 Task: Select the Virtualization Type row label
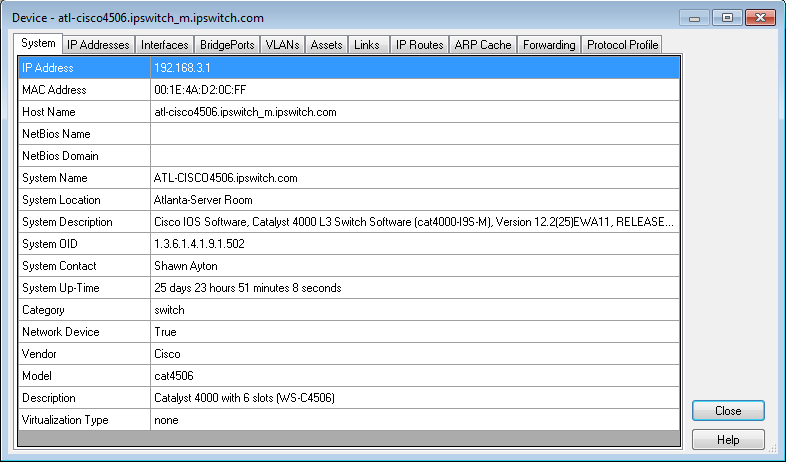click(84, 420)
